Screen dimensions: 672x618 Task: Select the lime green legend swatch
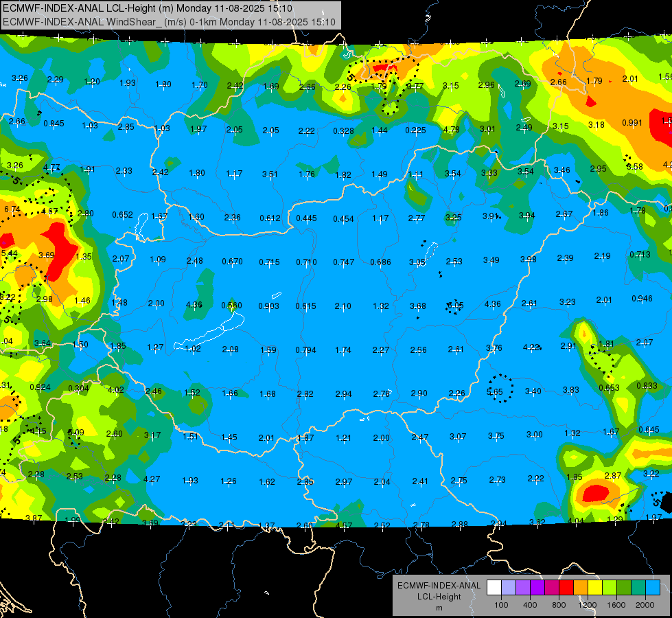(610, 588)
